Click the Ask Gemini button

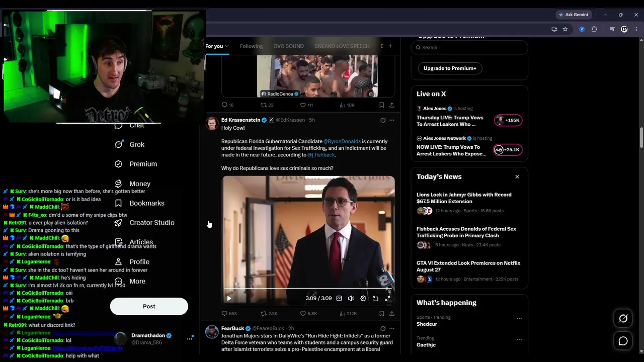(573, 15)
